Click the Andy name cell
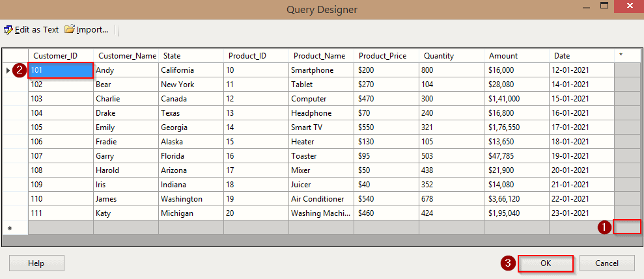644x279 pixels. [x=126, y=70]
